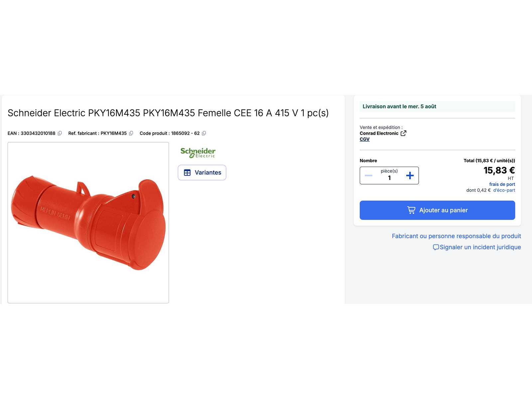Enlarge the red CEE socket product image
Image resolution: width=532 pixels, height=399 pixels.
pyautogui.click(x=88, y=223)
